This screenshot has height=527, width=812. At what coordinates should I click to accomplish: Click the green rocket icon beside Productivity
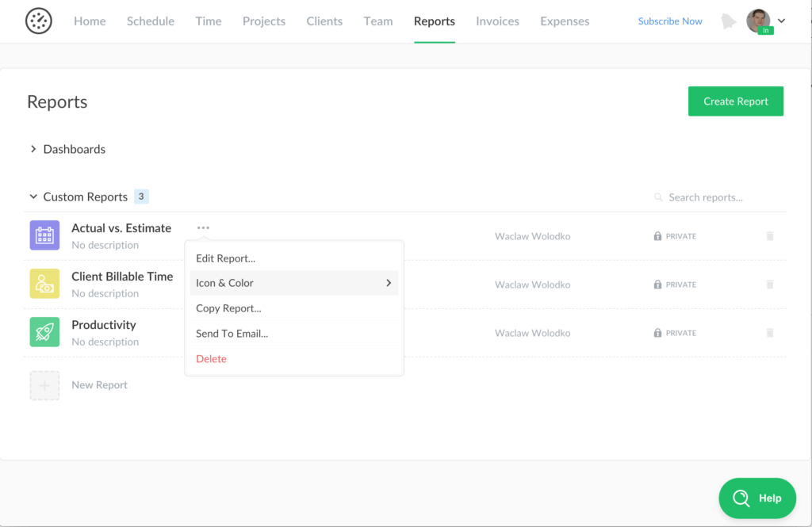click(x=44, y=332)
